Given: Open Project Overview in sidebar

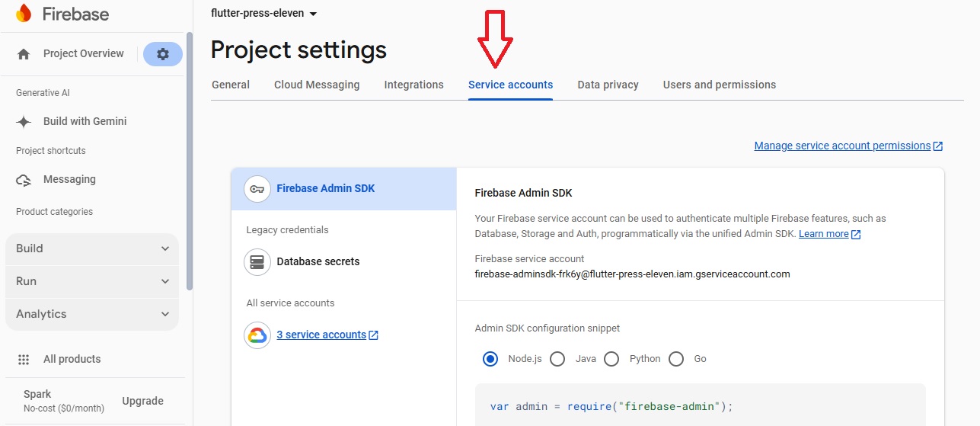Looking at the screenshot, I should coord(84,53).
